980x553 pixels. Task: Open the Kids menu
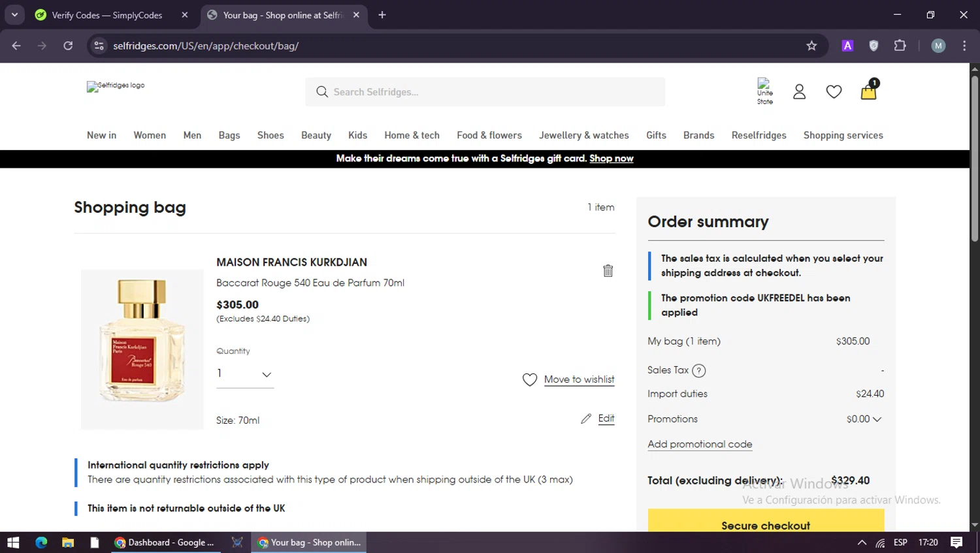click(357, 135)
